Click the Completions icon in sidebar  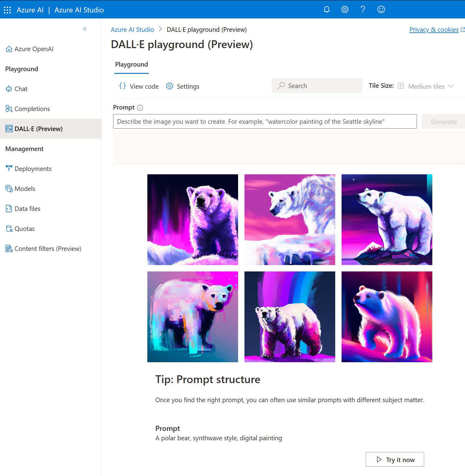point(9,109)
